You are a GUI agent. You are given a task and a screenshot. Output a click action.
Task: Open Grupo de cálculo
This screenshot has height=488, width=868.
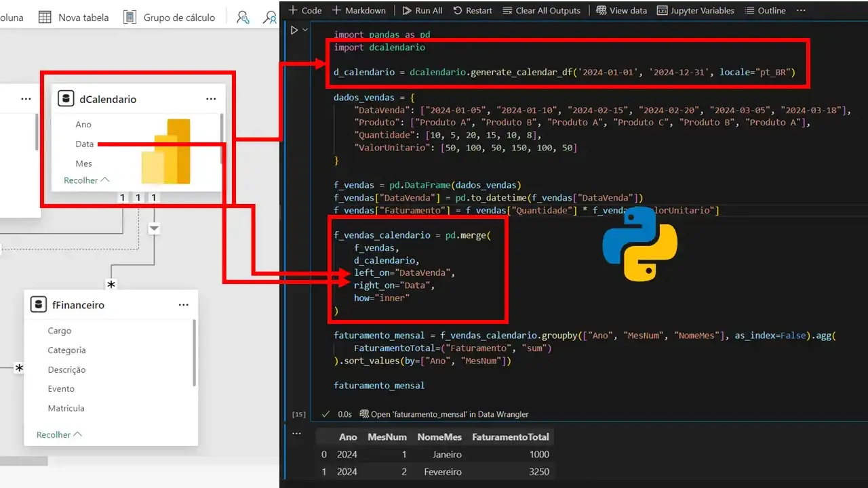pyautogui.click(x=170, y=18)
